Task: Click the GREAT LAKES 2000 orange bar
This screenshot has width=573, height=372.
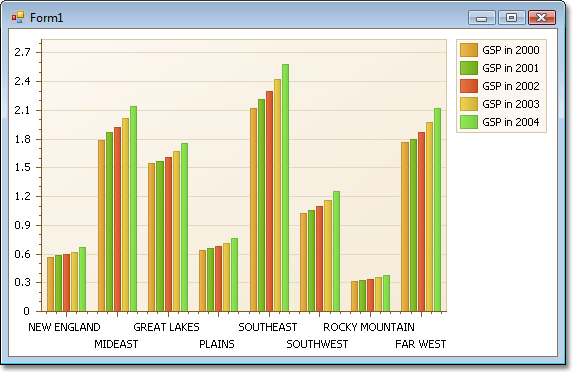Action: pyautogui.click(x=151, y=238)
